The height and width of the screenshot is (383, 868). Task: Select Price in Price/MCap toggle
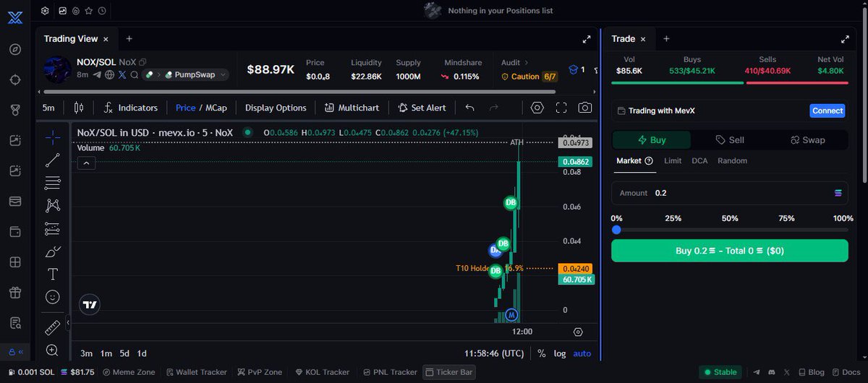tap(185, 108)
